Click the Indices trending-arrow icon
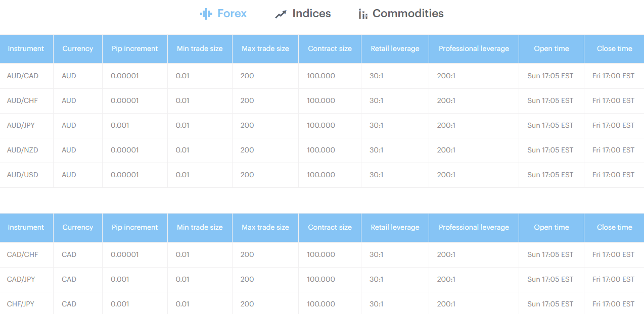Screen dimensions: 644x314 pyautogui.click(x=280, y=13)
